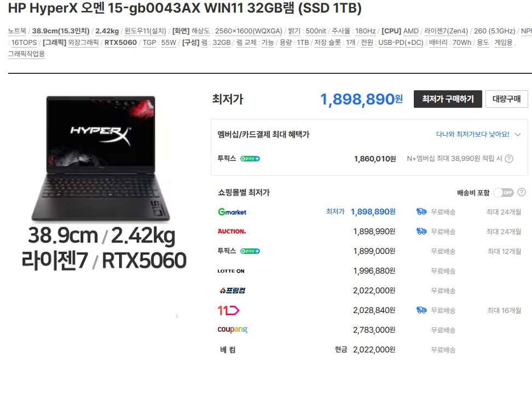Expand the 다나와 최저가보다 낮아요 chevron
This screenshot has height=394, width=532.
point(518,135)
